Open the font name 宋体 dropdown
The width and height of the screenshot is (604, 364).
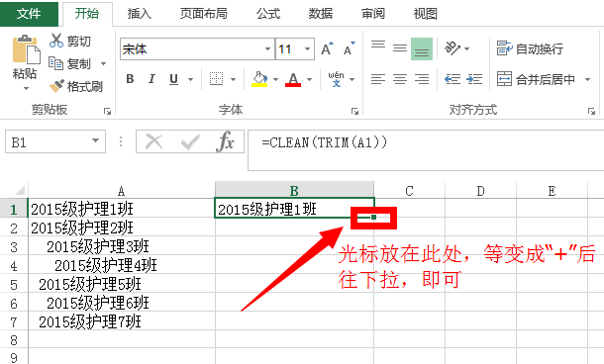point(267,49)
